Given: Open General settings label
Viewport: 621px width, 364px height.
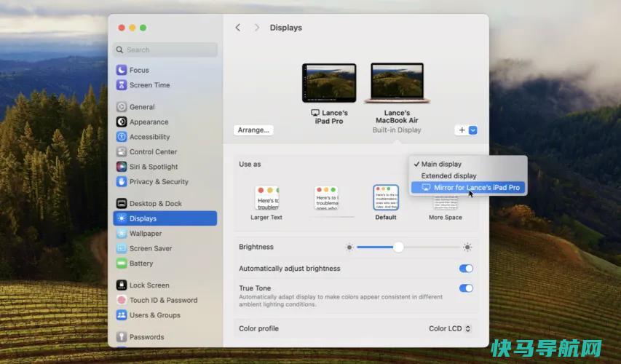Looking at the screenshot, I should pyautogui.click(x=142, y=107).
